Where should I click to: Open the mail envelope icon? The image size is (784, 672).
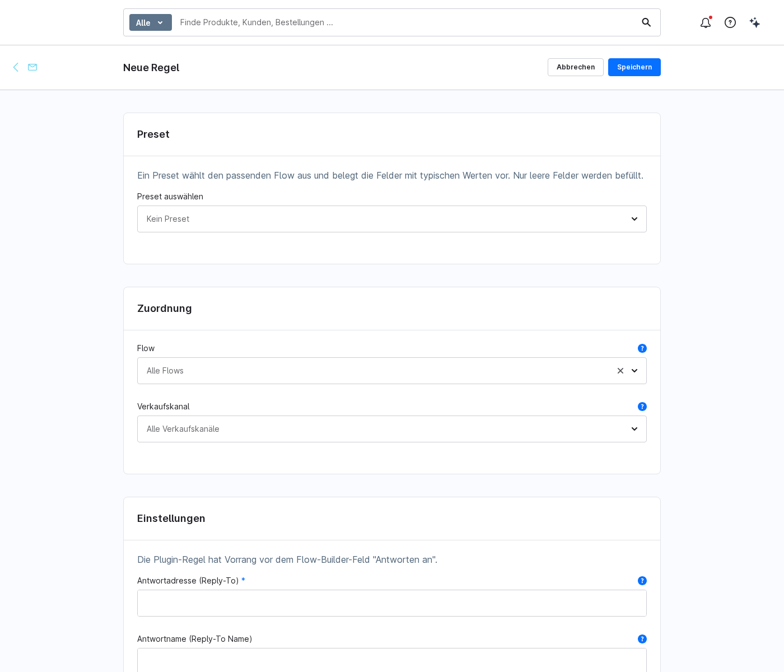32,67
